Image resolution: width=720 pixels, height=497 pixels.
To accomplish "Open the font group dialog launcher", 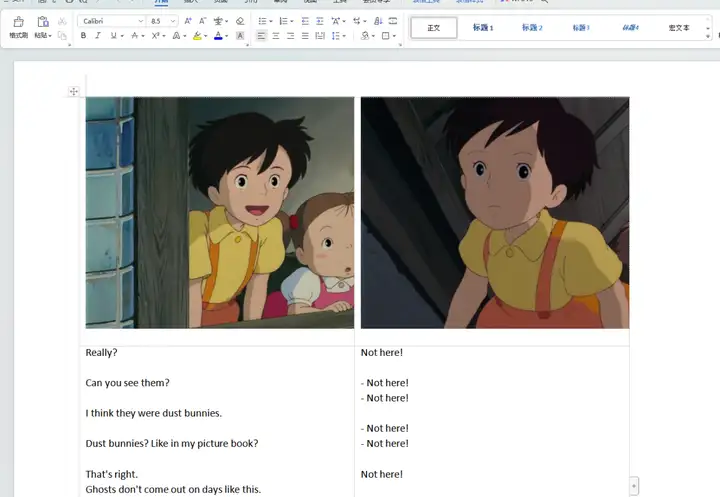I will (x=248, y=45).
